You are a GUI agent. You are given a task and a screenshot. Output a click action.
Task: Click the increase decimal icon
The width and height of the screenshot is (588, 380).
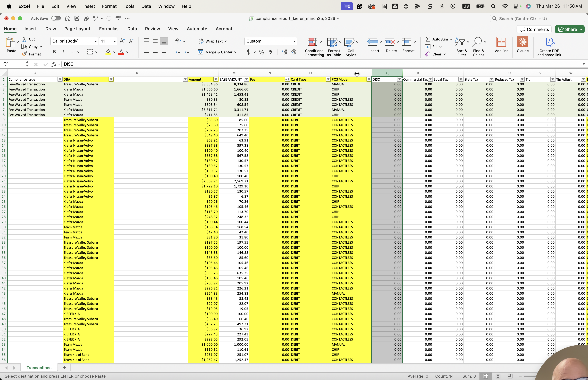(284, 52)
